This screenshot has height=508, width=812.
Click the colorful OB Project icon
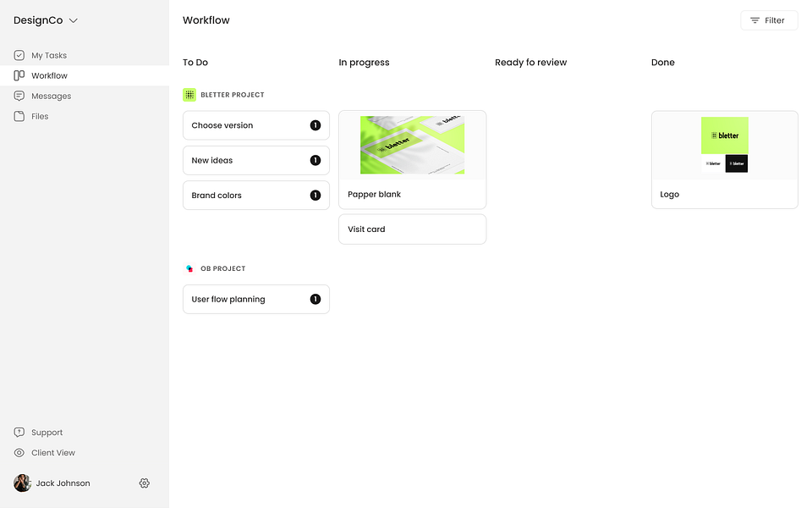pos(189,268)
